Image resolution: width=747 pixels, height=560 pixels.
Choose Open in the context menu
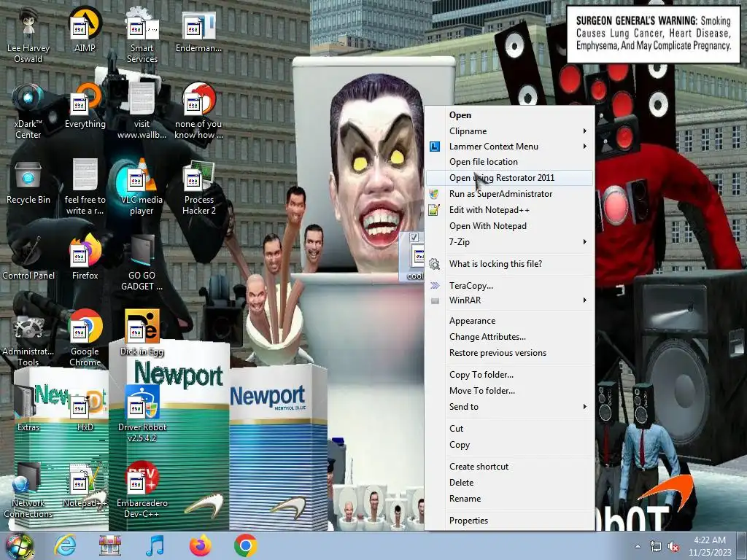click(x=508, y=115)
